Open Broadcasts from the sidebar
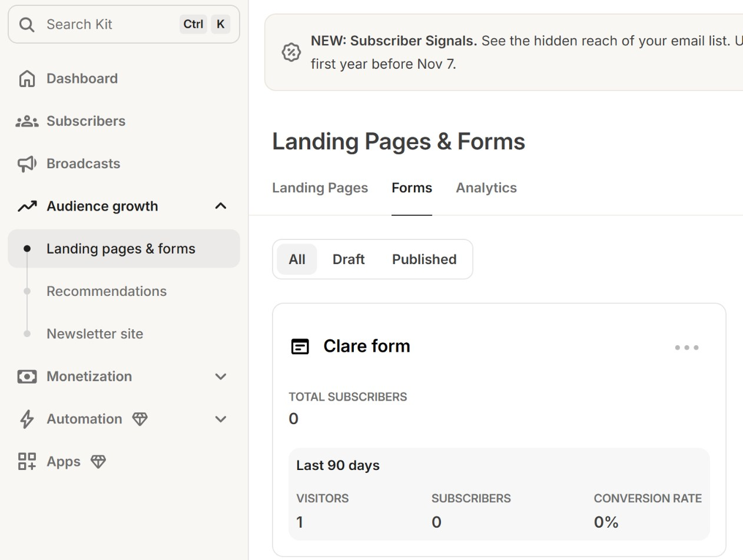The height and width of the screenshot is (560, 743). click(124, 164)
